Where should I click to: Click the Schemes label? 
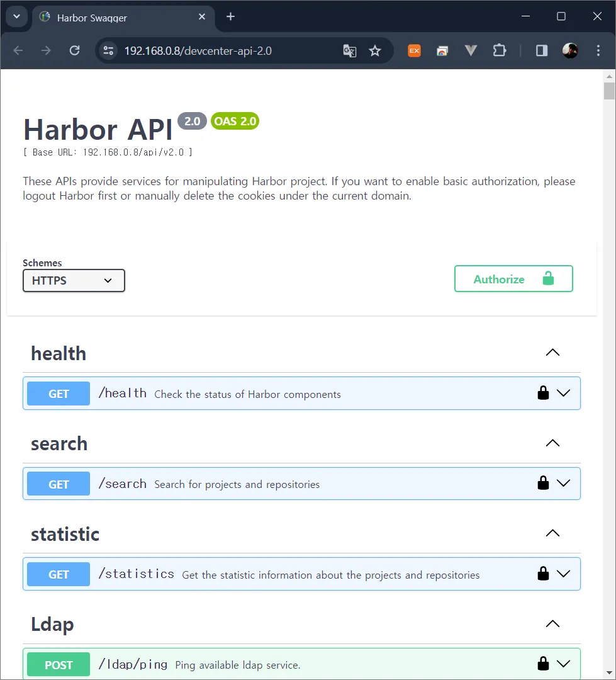(x=42, y=263)
